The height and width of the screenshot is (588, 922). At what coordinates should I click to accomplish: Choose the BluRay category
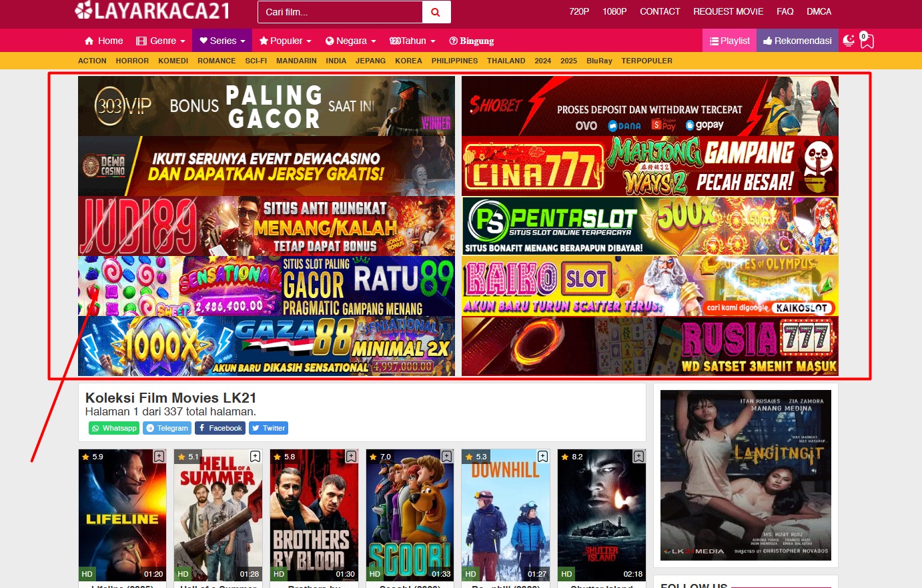pyautogui.click(x=599, y=61)
